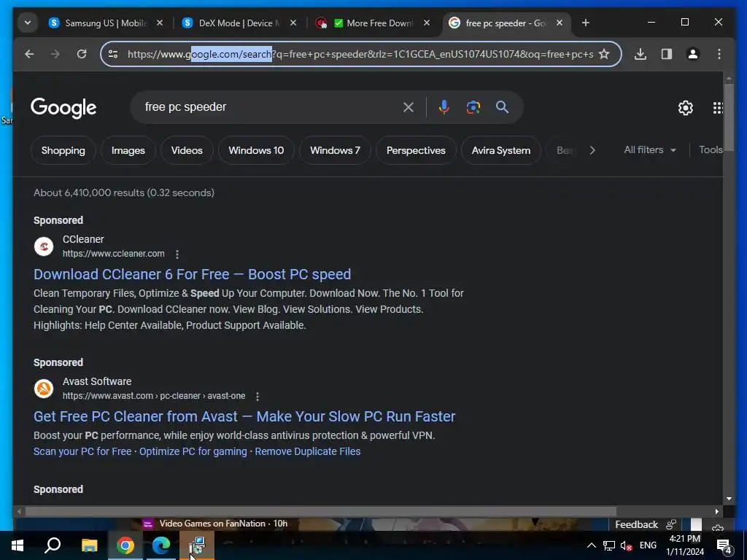Image resolution: width=747 pixels, height=560 pixels.
Task: Filter results by Shopping
Action: [x=63, y=150]
